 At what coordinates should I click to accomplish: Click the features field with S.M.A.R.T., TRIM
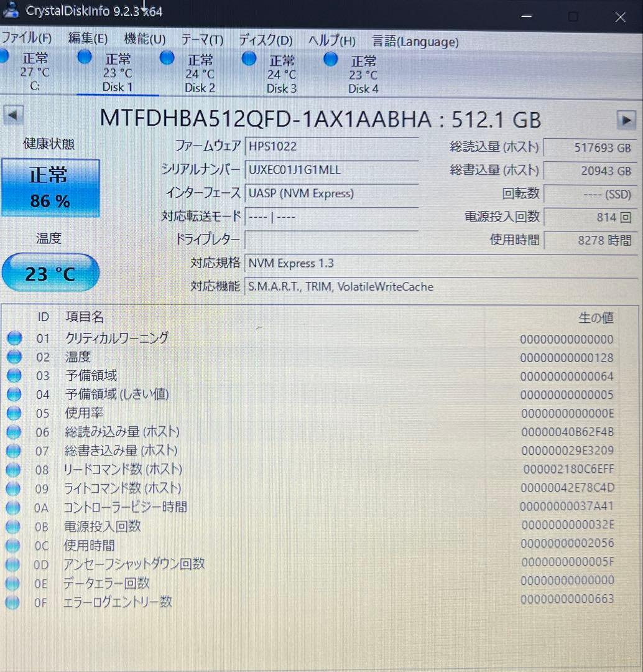(442, 287)
